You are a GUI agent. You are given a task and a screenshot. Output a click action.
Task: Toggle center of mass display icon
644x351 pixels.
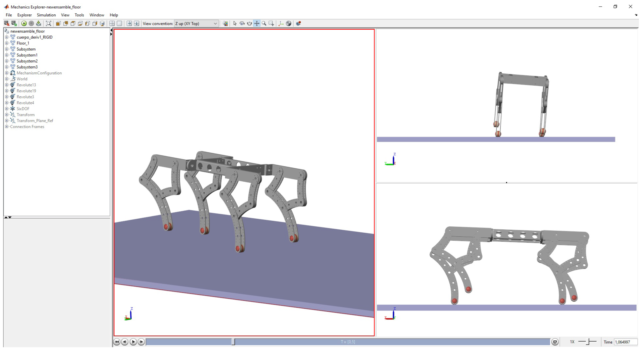pyautogui.click(x=289, y=23)
